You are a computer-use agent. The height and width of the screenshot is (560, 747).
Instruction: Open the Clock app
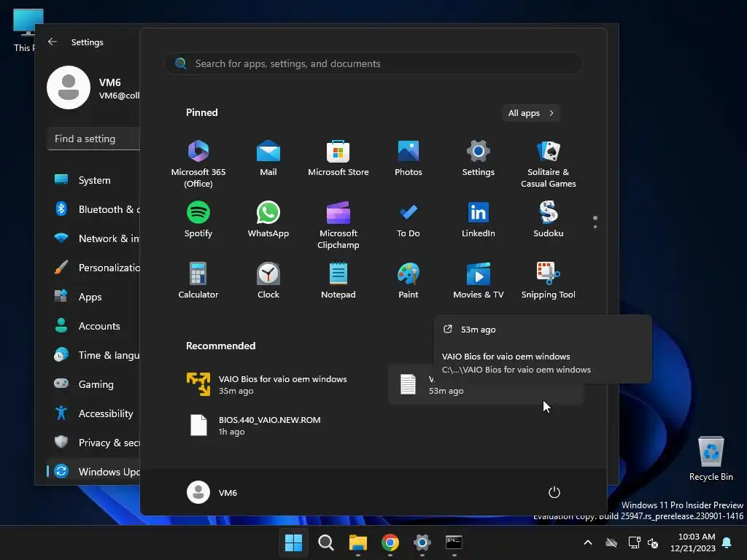(268, 280)
